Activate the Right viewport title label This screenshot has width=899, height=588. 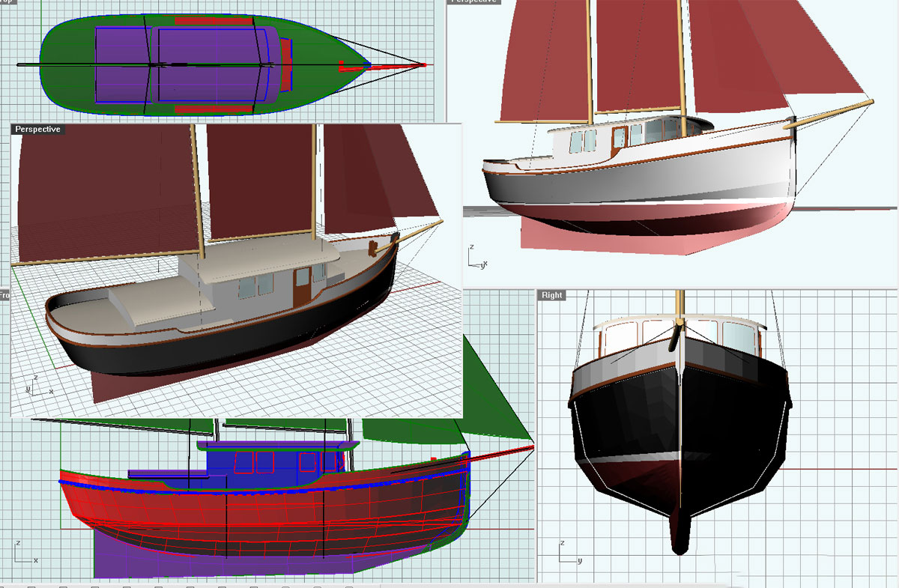click(551, 295)
